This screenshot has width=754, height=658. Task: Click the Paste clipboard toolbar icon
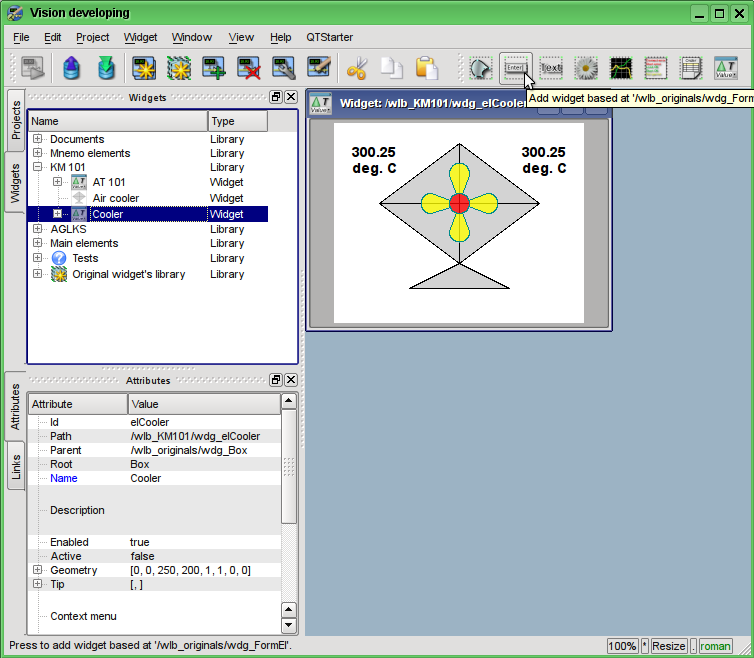click(427, 69)
